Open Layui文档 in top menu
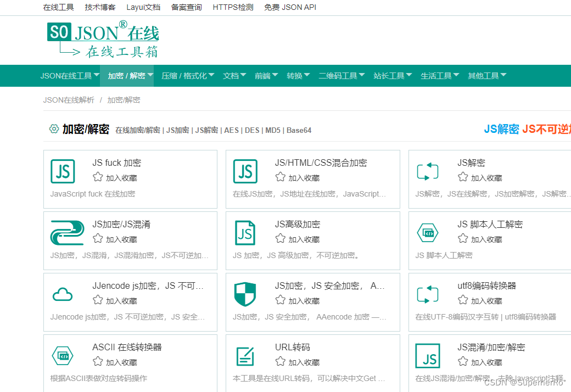 pyautogui.click(x=143, y=7)
